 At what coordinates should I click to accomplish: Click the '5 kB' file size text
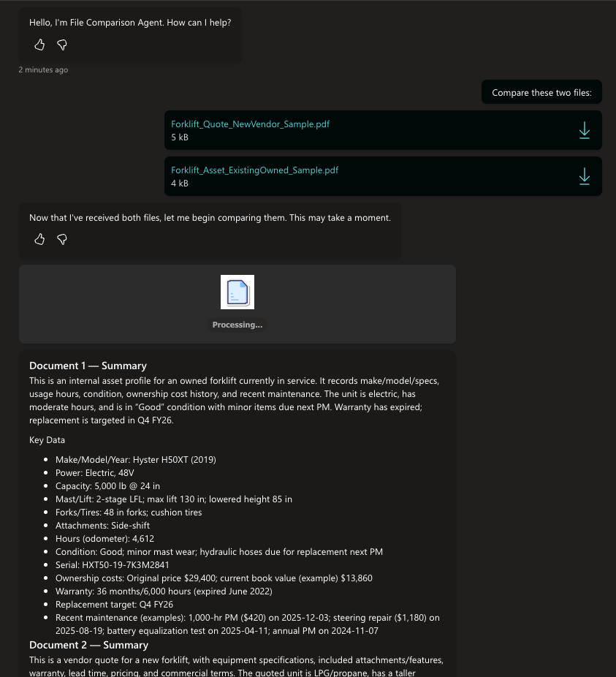tap(180, 137)
